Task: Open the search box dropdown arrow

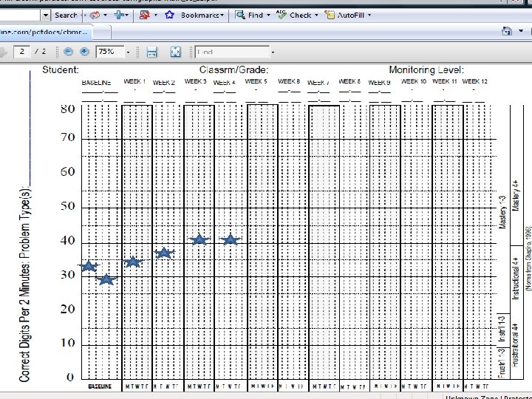Action: [x=46, y=16]
